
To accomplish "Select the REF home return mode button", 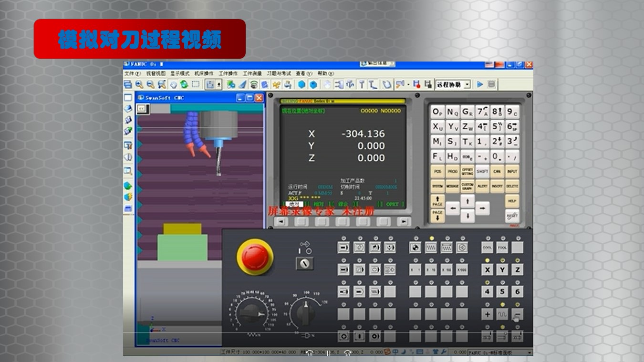I will 415,248.
